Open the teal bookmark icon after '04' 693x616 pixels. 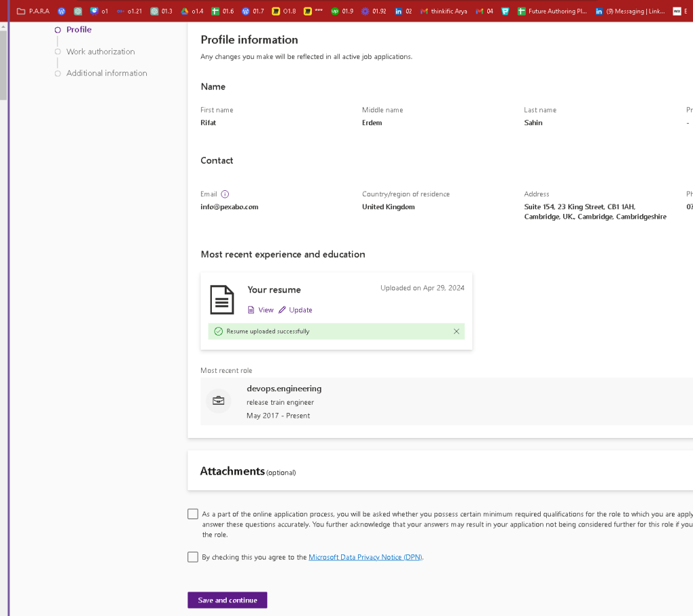pyautogui.click(x=505, y=11)
